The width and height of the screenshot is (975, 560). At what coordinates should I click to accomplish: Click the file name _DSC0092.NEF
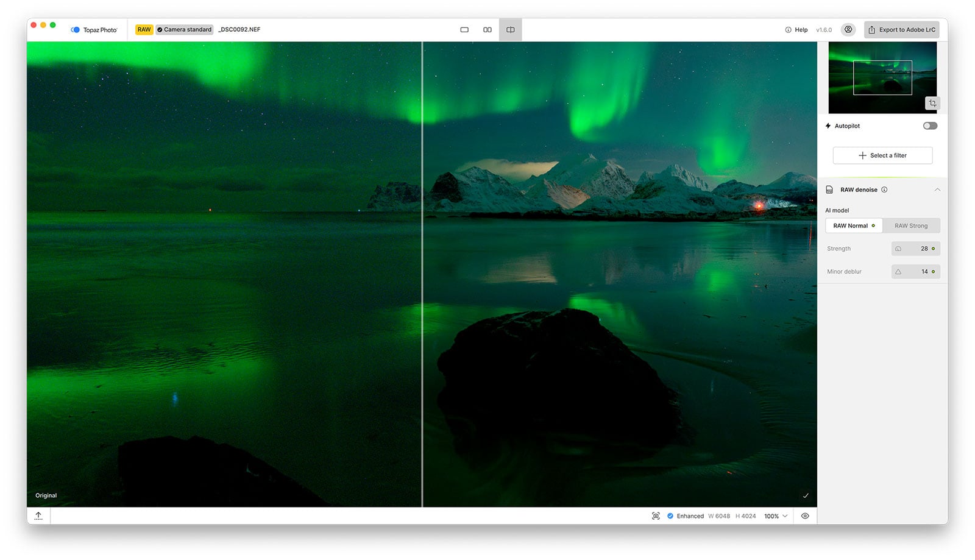239,29
